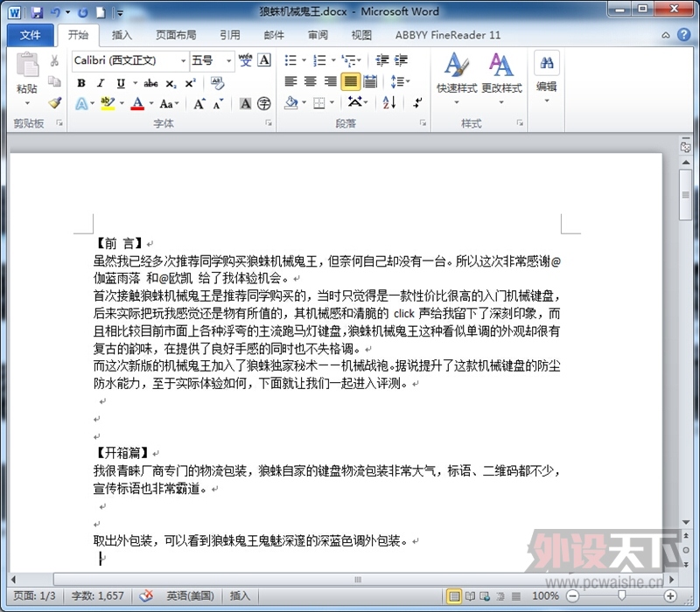This screenshot has height=612, width=700.
Task: Click the Sort A-Z icon
Action: click(389, 102)
